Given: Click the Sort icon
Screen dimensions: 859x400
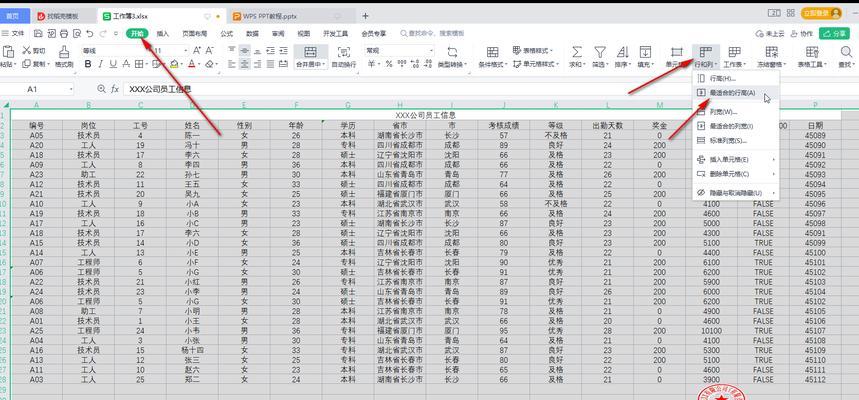Looking at the screenshot, I should coord(622,52).
